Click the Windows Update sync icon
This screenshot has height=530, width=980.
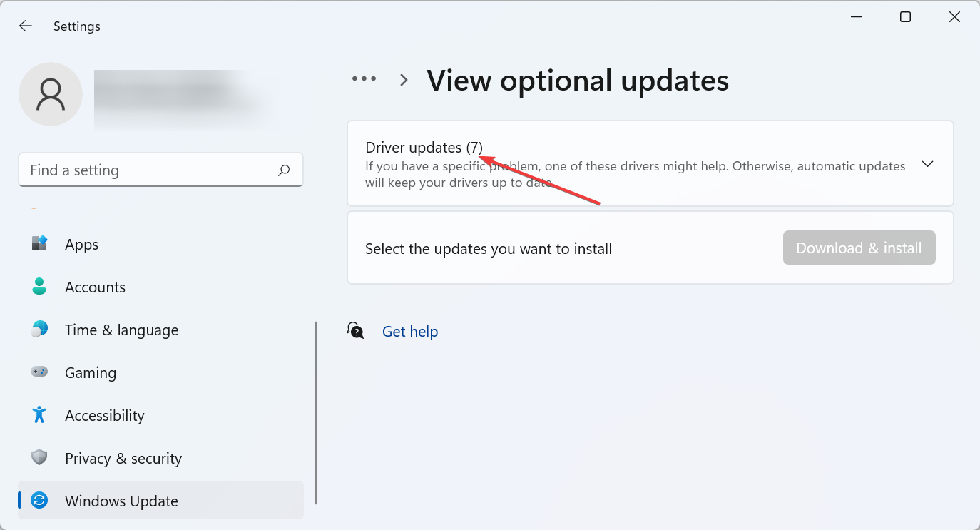(x=39, y=501)
